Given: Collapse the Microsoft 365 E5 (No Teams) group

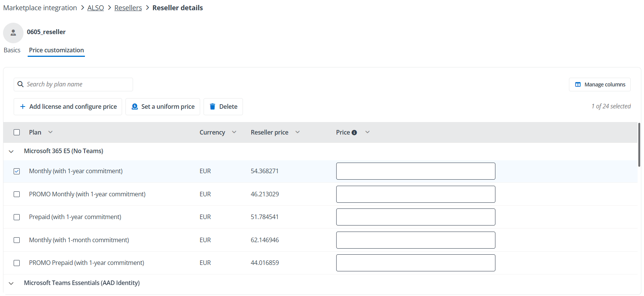Looking at the screenshot, I should (11, 151).
